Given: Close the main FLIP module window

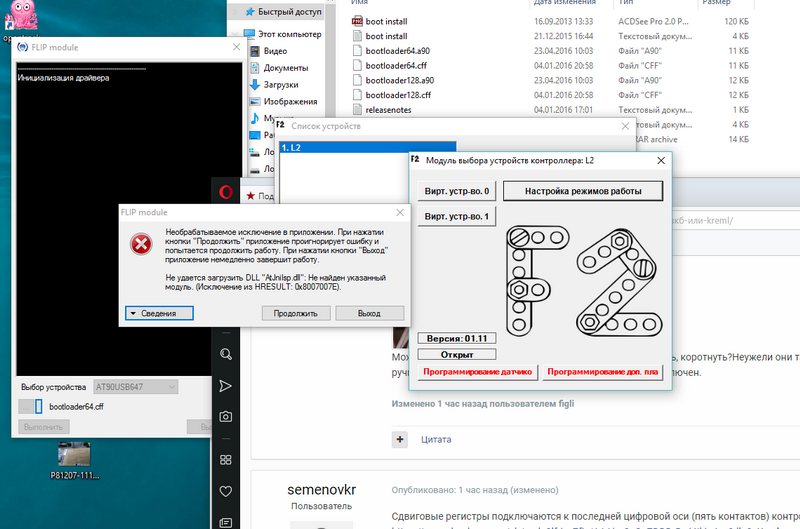Looking at the screenshot, I should [x=236, y=47].
